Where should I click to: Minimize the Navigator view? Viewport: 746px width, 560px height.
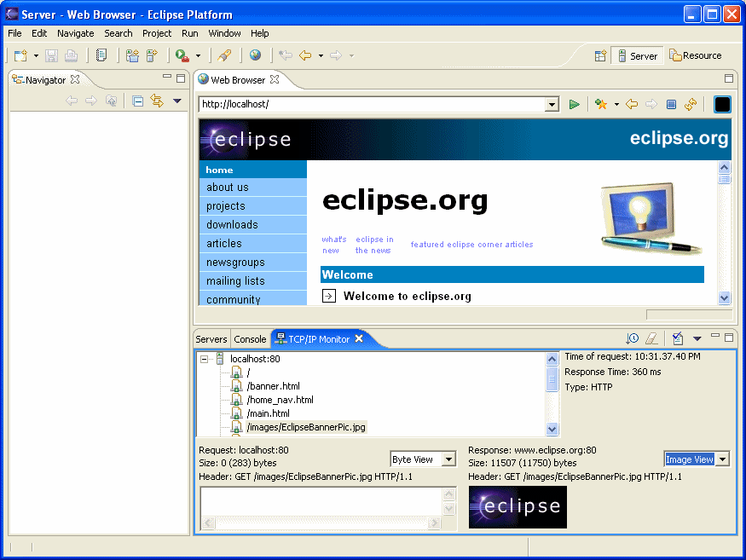tap(166, 77)
